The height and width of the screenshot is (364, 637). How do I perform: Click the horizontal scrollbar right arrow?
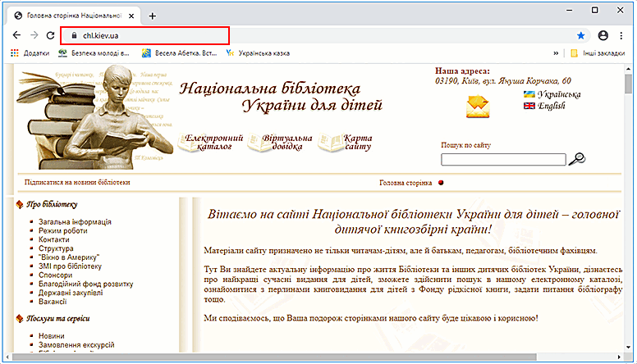click(x=619, y=357)
